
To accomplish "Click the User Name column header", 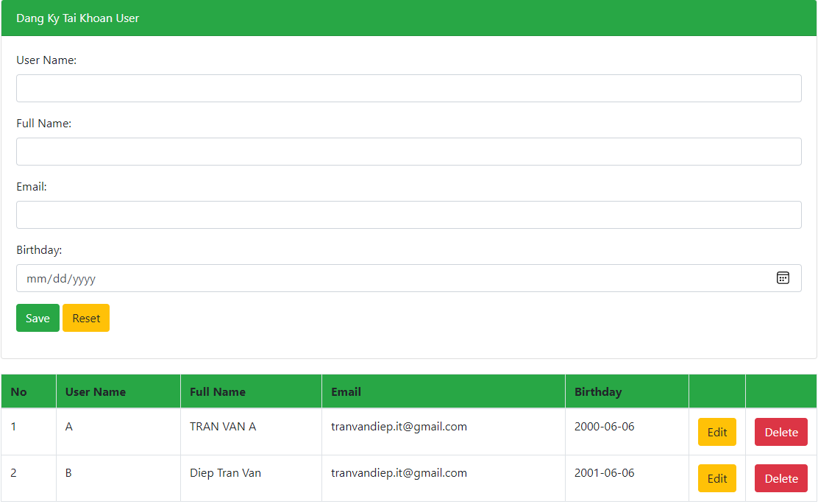I will tap(96, 391).
